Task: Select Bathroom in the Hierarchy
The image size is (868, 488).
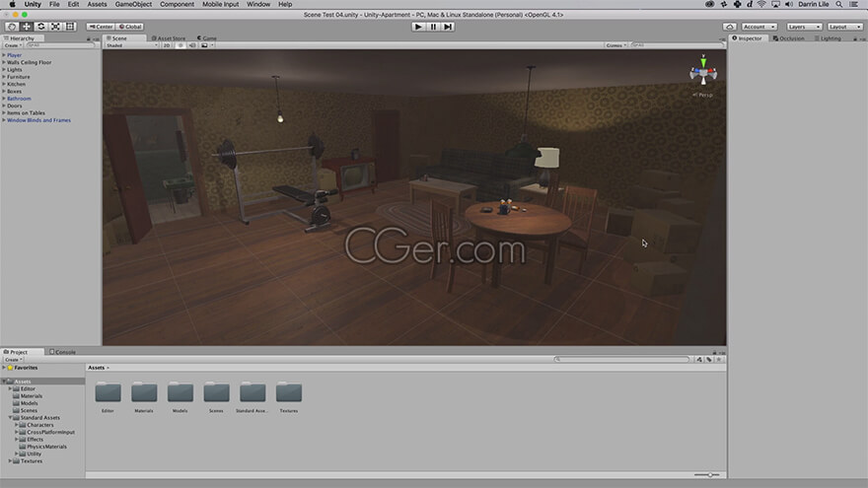Action: tap(19, 99)
